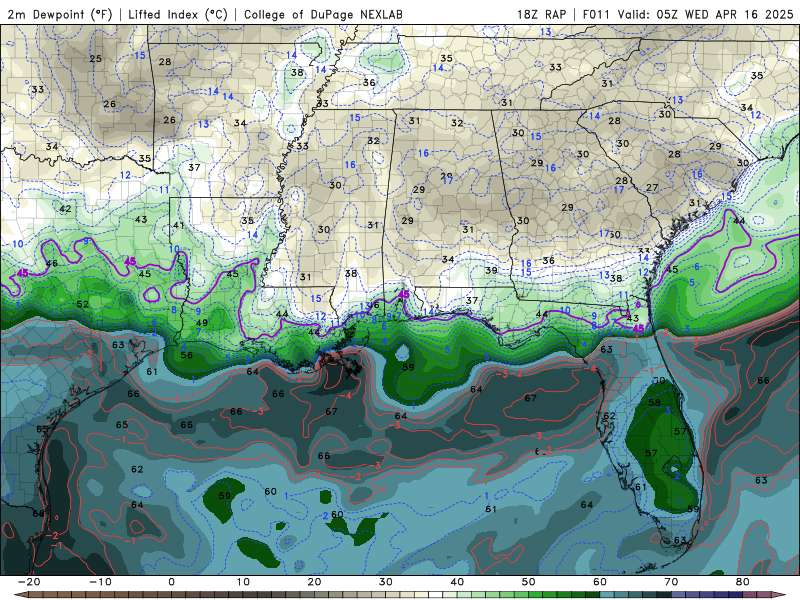Image resolution: width=800 pixels, height=600 pixels.
Task: Click the "F011 Valid: 05Z WED APR 16 2025" text
Action: [688, 14]
